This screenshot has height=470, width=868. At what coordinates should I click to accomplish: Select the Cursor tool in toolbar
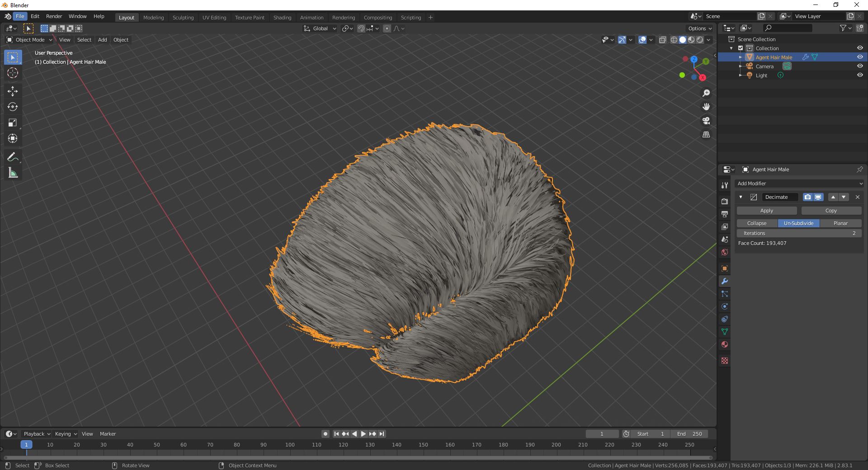coord(13,73)
